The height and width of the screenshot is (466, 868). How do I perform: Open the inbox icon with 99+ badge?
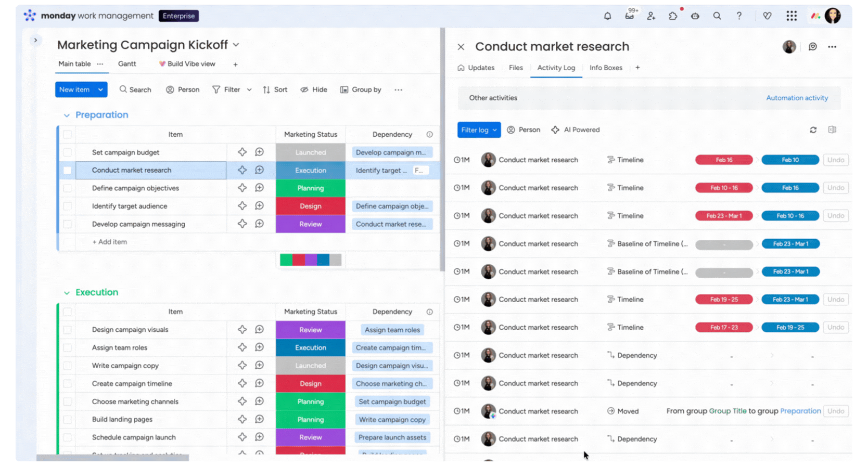[630, 16]
